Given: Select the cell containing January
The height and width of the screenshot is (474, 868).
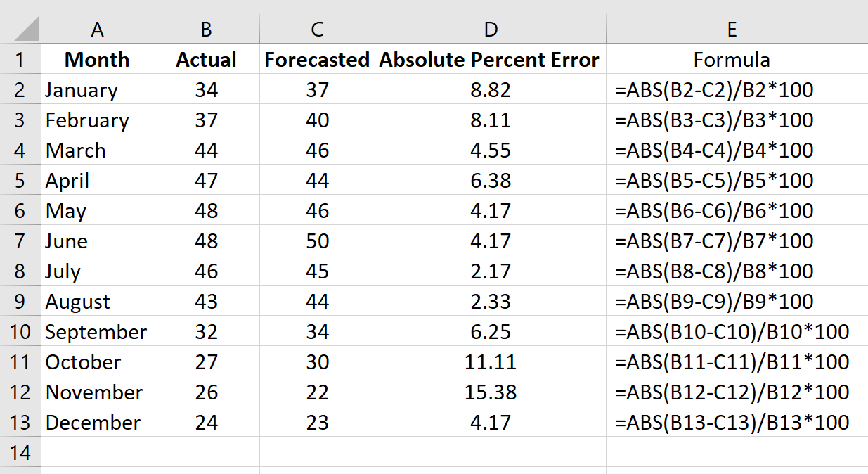Looking at the screenshot, I should (97, 90).
